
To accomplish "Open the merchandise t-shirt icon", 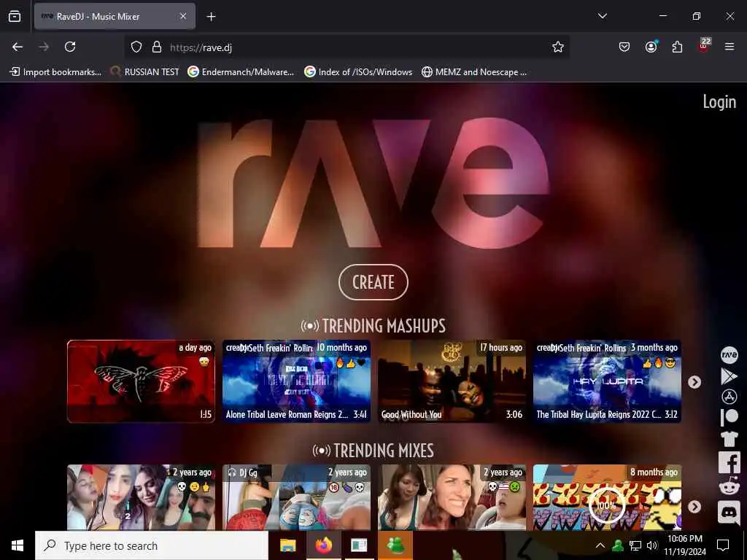I will pos(729,438).
